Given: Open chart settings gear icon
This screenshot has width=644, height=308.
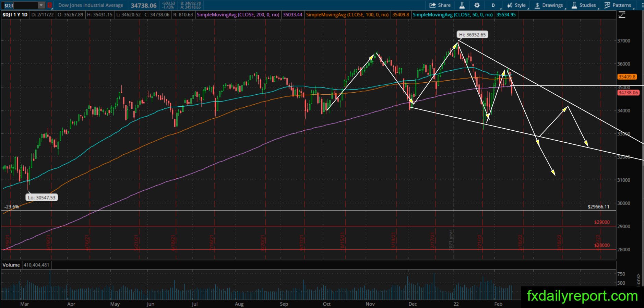Looking at the screenshot, I should pyautogui.click(x=477, y=5).
